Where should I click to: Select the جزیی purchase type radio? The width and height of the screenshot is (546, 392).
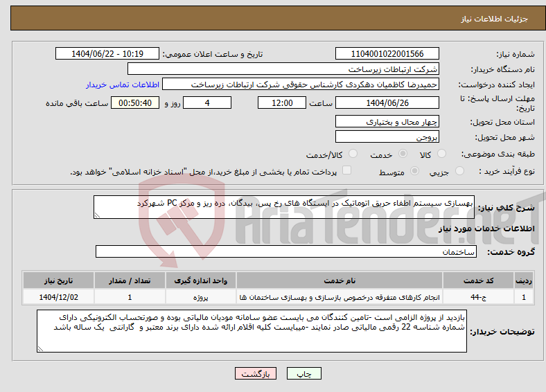click(x=459, y=170)
